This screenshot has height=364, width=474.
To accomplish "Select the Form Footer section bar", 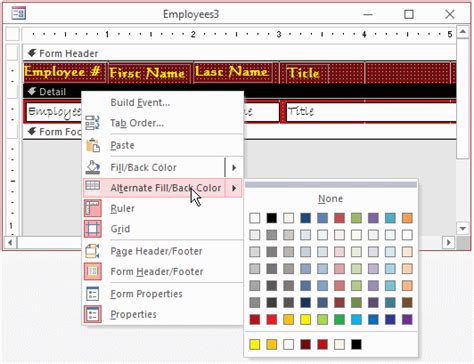I will (x=52, y=132).
